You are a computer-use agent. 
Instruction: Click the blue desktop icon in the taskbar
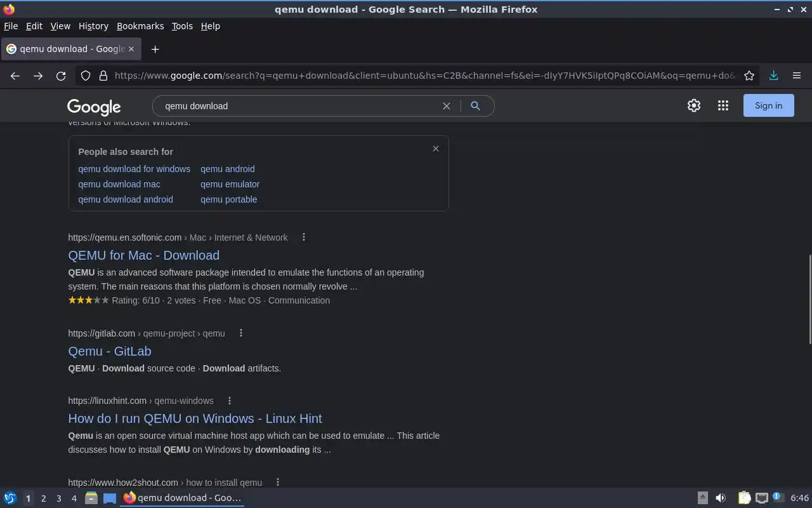click(110, 498)
